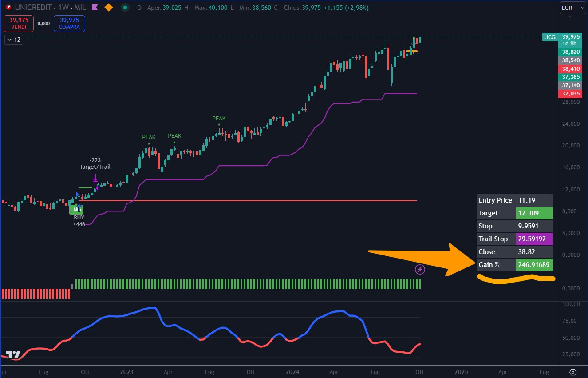Click the purple Trail Stop value cell

(534, 239)
